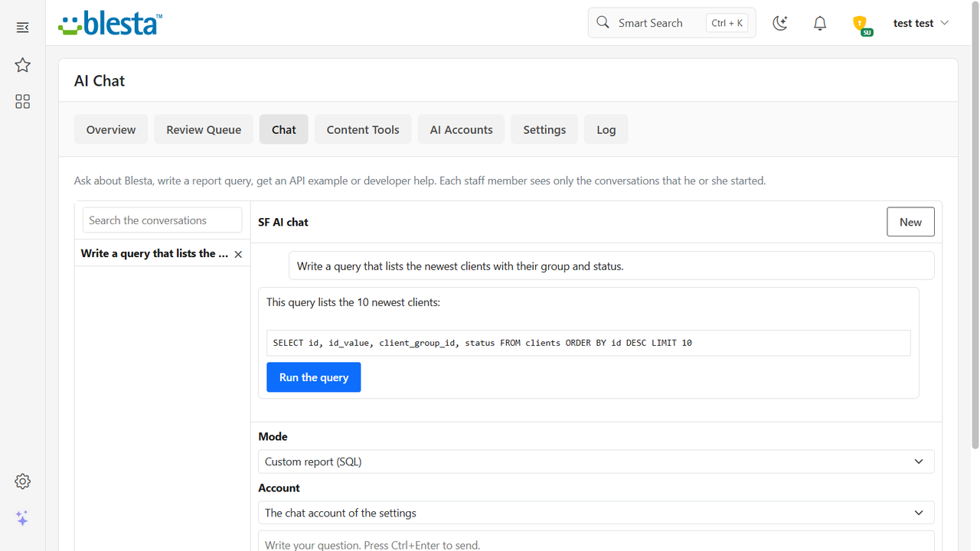The height and width of the screenshot is (551, 980).
Task: Click the superuser shield badge icon
Action: 861,24
